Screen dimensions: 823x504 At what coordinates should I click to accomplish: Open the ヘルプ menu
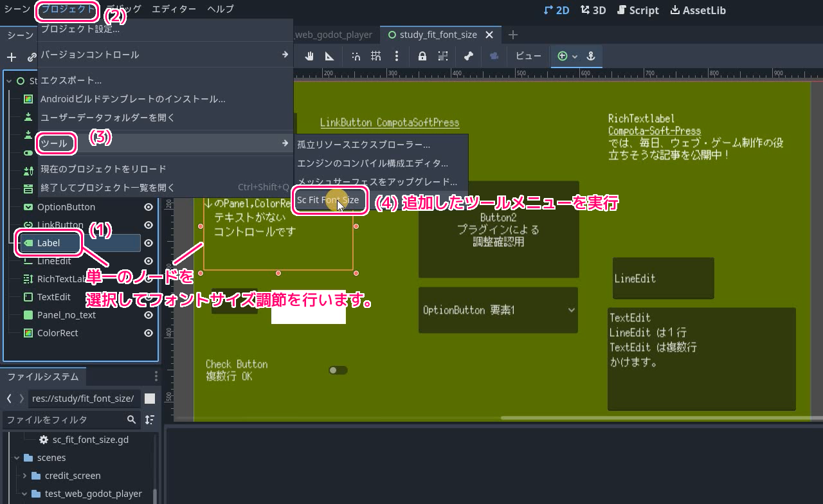pos(221,10)
